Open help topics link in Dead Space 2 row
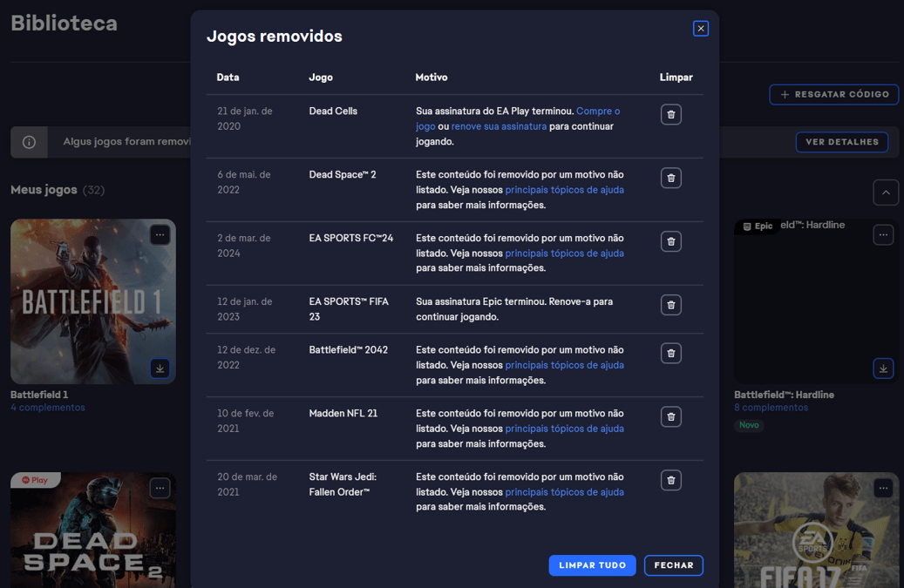 coord(564,190)
